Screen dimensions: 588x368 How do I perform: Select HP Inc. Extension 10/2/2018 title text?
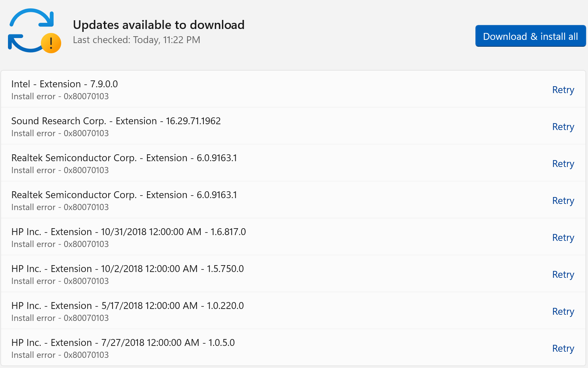[x=127, y=269]
